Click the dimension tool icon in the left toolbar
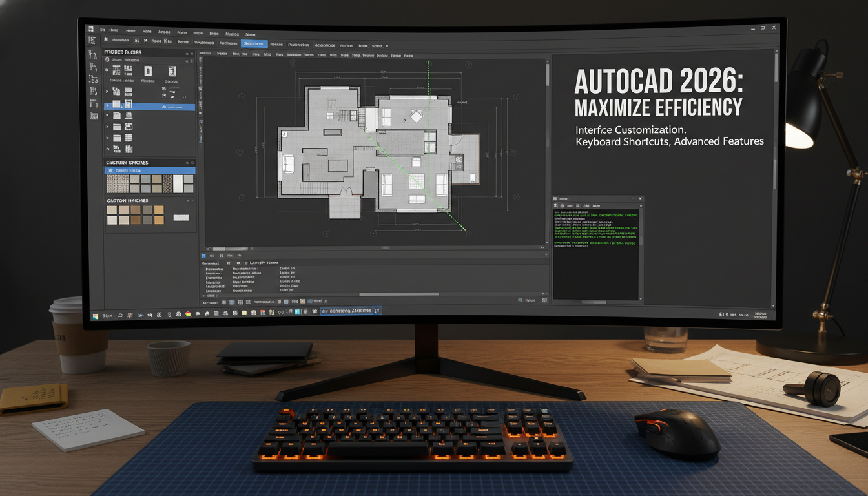Screen dimensions: 868x496 [x=94, y=79]
